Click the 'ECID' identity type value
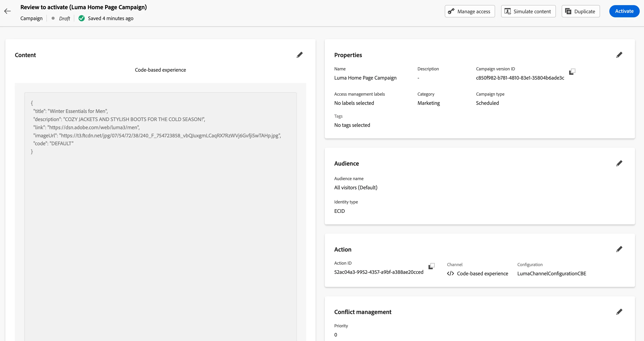This screenshot has height=341, width=644. pyautogui.click(x=339, y=211)
